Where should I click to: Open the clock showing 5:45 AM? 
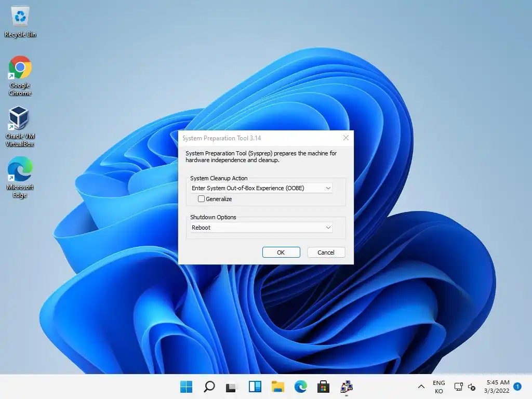point(497,387)
